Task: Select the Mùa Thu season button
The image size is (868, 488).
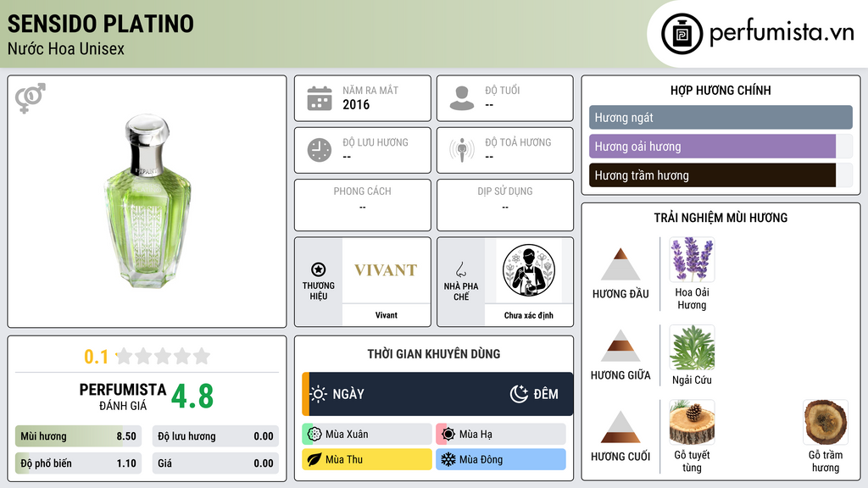Action: 367,459
